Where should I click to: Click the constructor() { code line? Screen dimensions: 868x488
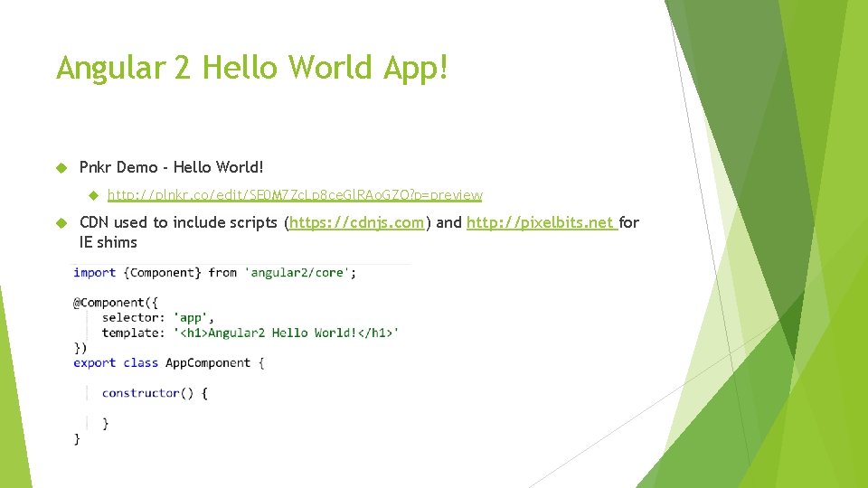pos(155,393)
